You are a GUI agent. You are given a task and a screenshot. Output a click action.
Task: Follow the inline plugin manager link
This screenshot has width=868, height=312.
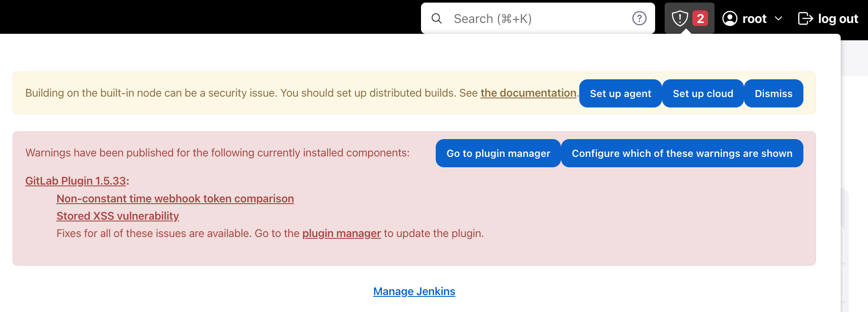(342, 233)
